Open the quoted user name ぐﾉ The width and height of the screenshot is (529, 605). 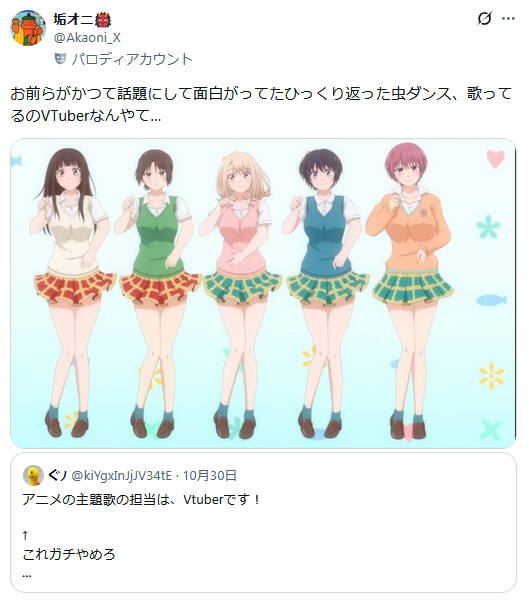click(58, 476)
